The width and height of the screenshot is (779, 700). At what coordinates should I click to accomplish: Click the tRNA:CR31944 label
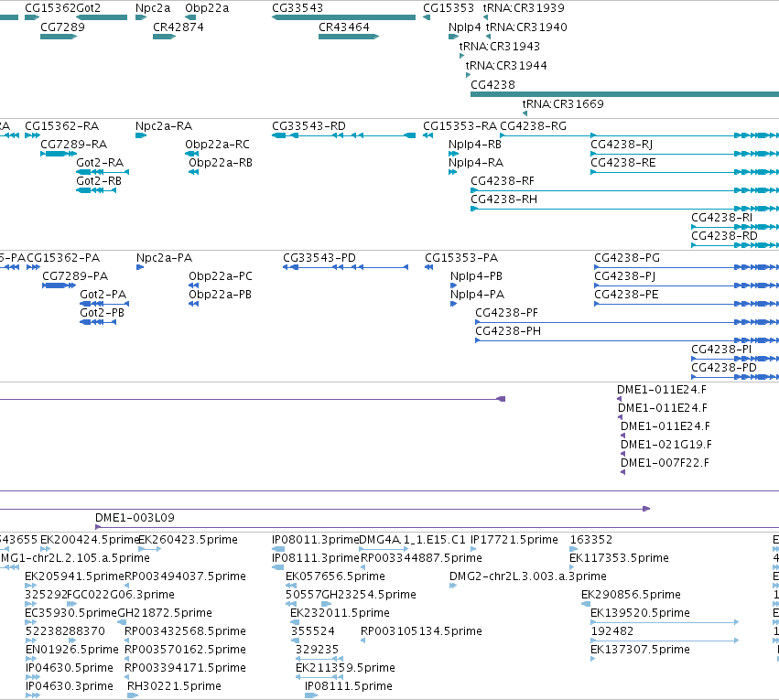pos(506,66)
